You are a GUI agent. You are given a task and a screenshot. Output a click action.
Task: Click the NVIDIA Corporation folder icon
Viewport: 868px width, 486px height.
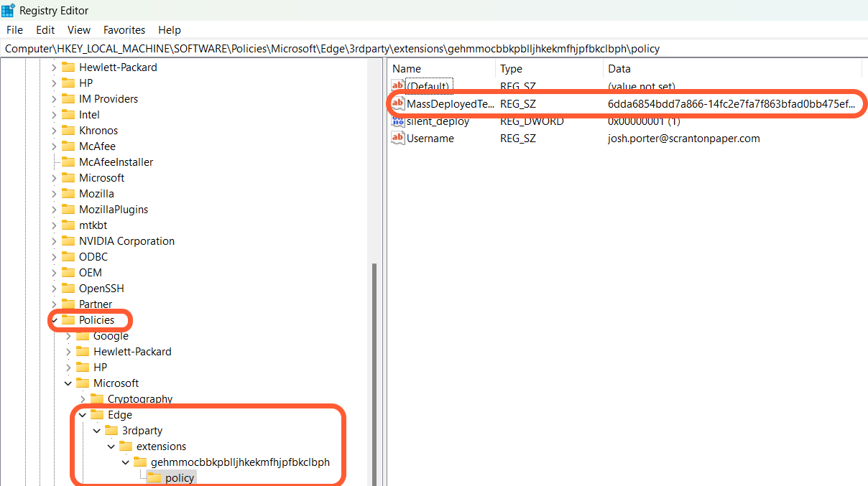[x=68, y=241]
